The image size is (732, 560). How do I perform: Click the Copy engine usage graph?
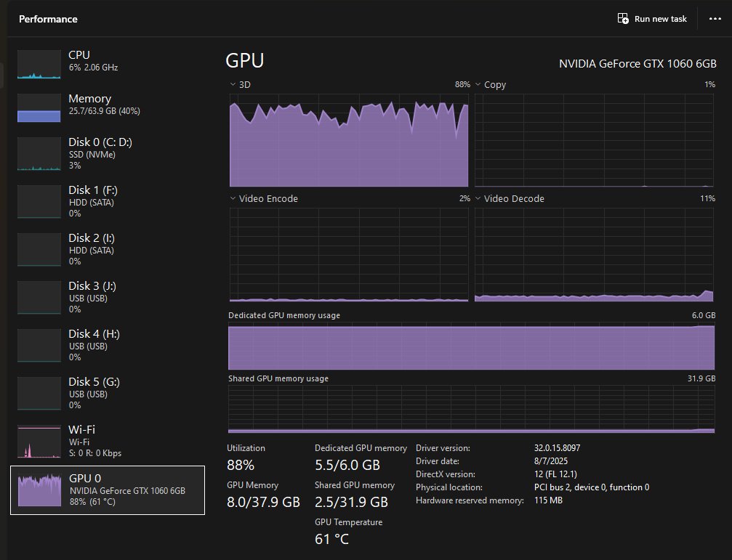coord(594,140)
